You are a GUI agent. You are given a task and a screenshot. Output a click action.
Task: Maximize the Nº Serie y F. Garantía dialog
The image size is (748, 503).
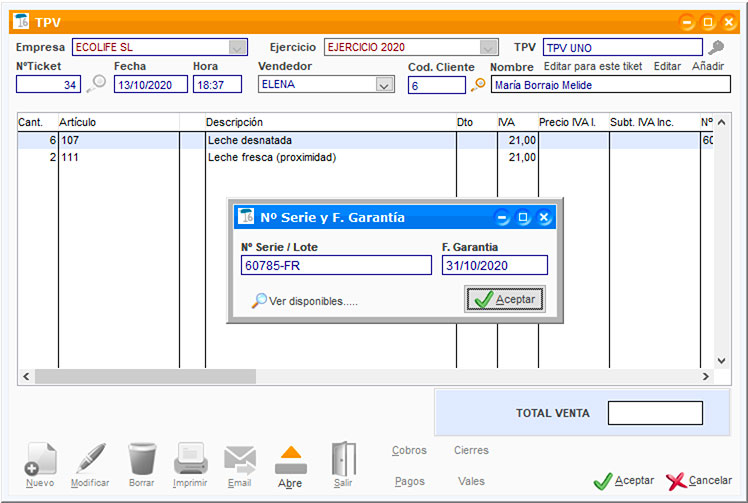523,218
